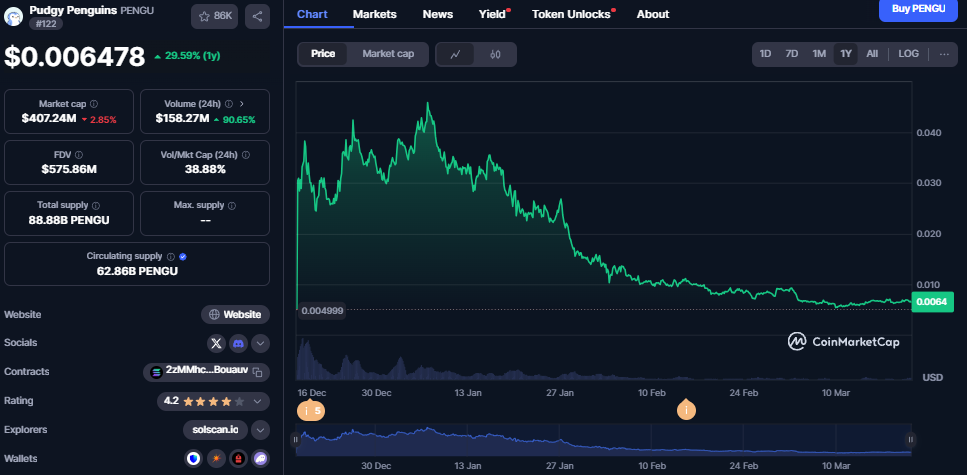Open the chart more-options ellipsis

coord(944,54)
